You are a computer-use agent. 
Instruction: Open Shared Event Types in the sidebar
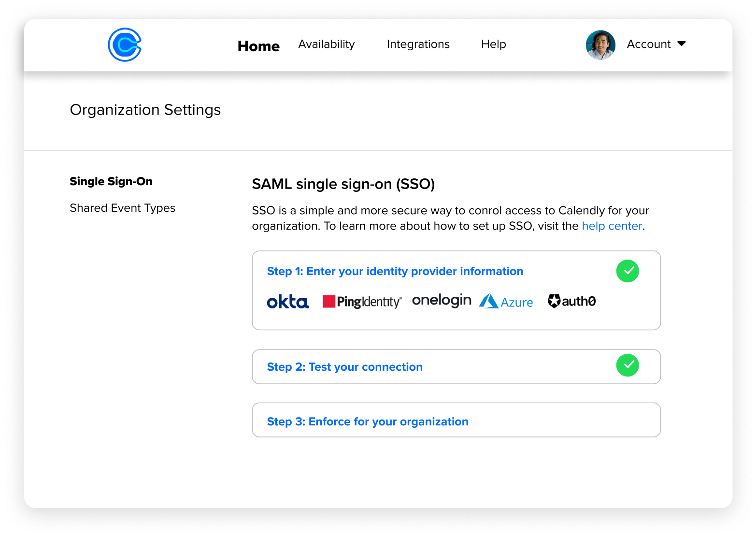123,208
